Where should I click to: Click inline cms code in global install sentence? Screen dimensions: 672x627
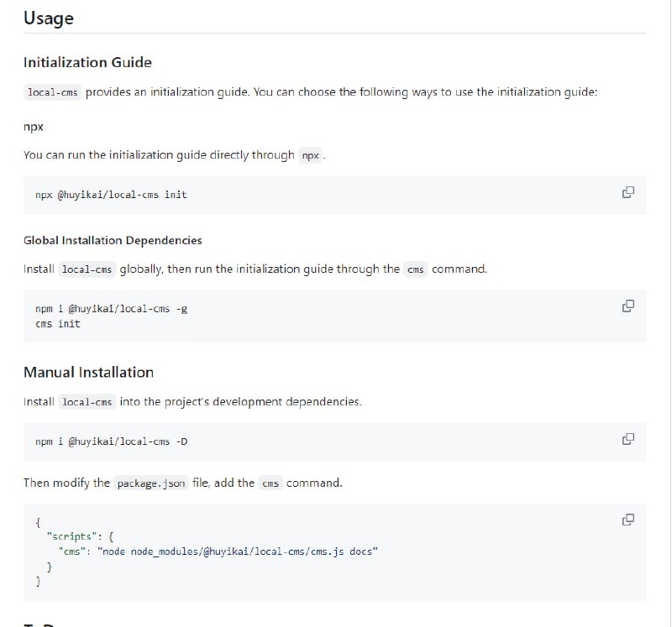pos(416,270)
